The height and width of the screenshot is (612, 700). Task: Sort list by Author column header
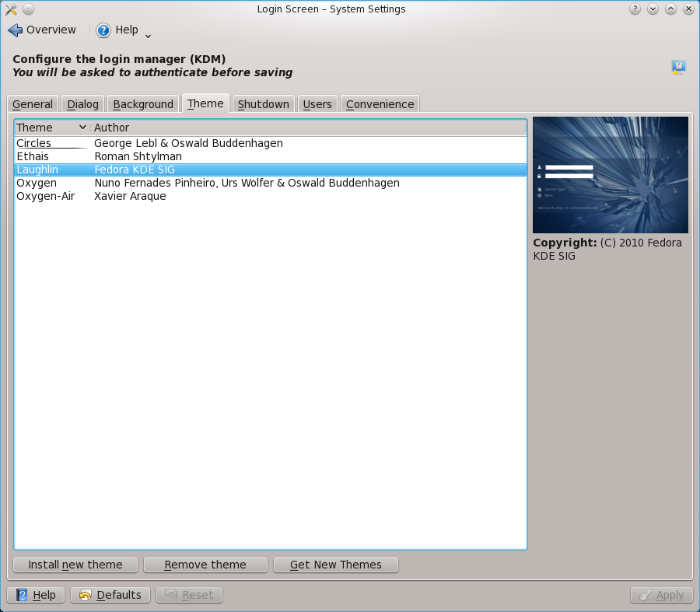pos(308,128)
